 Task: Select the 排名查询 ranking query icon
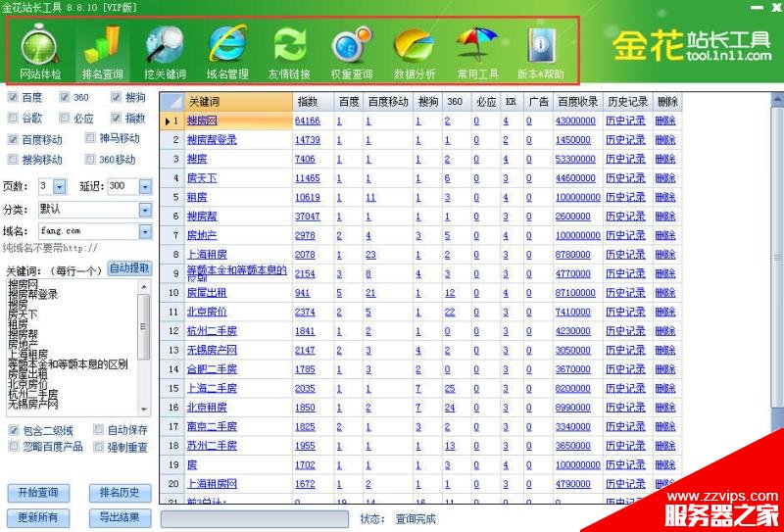coord(103,52)
